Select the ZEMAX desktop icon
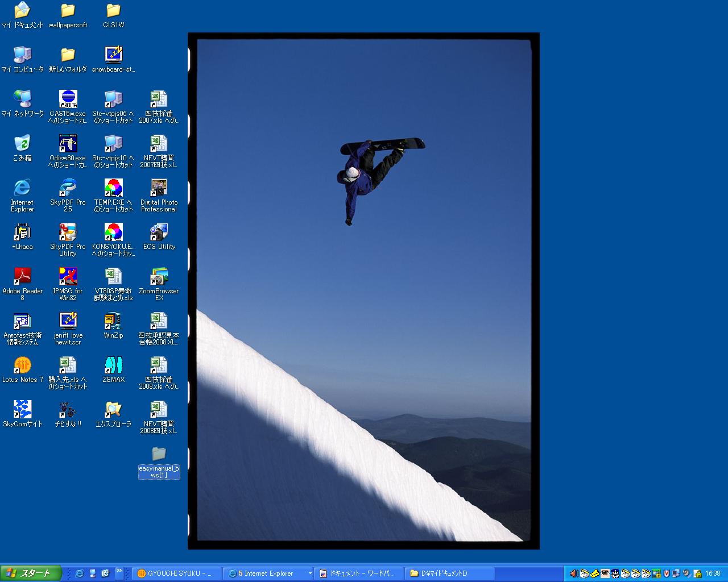This screenshot has height=582, width=728. [x=113, y=370]
